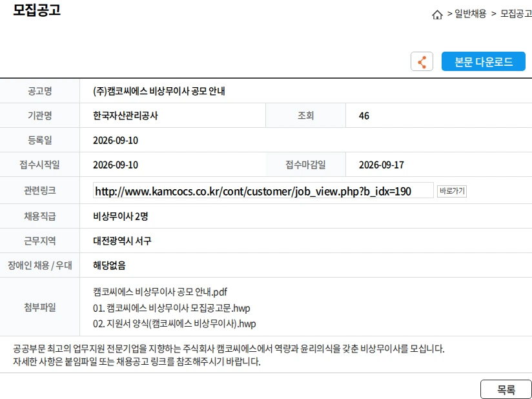
Task: Click the 접수시작일 date value
Action: tap(116, 165)
